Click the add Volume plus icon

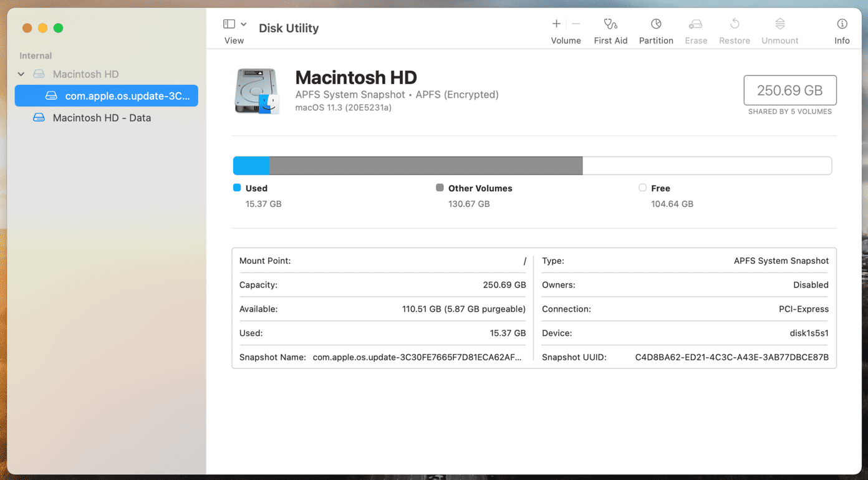click(556, 24)
